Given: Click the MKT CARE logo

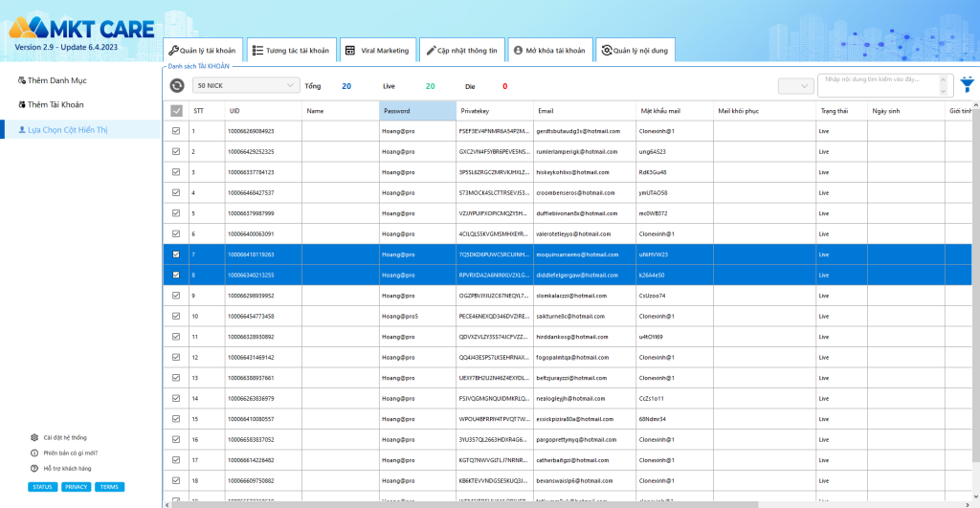Looking at the screenshot, I should point(80,28).
